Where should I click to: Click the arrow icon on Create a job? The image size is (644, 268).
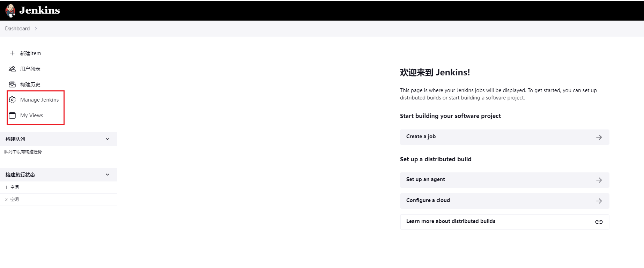tap(599, 137)
